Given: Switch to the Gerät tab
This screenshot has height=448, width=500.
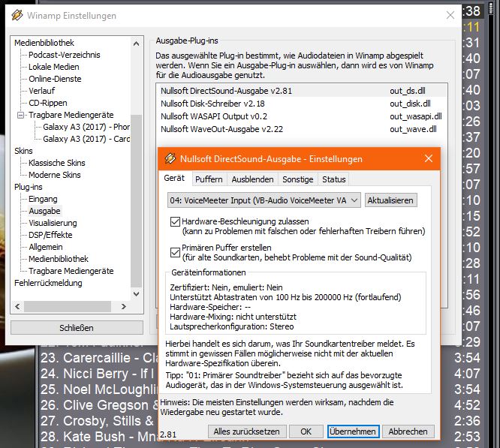Looking at the screenshot, I should pyautogui.click(x=174, y=178).
